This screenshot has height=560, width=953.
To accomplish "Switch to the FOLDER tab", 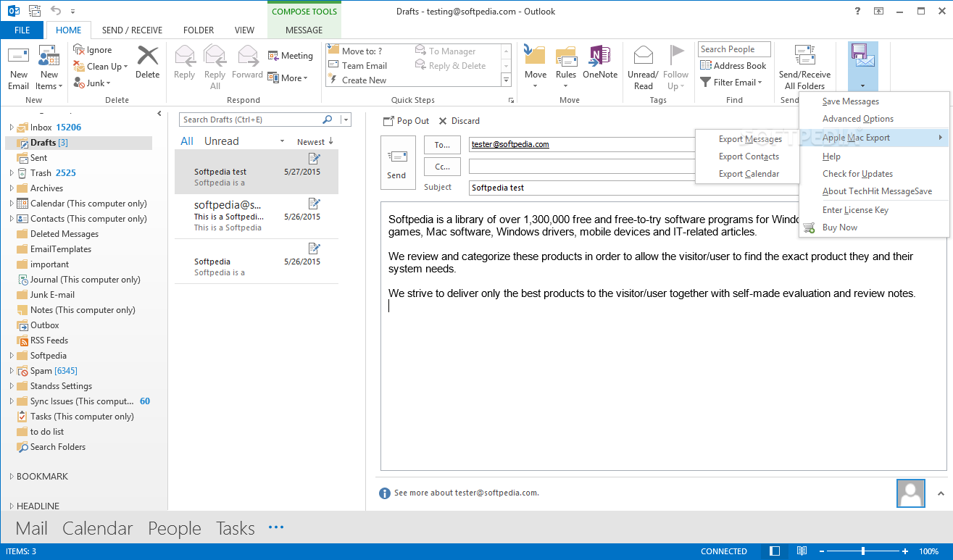I will [199, 30].
